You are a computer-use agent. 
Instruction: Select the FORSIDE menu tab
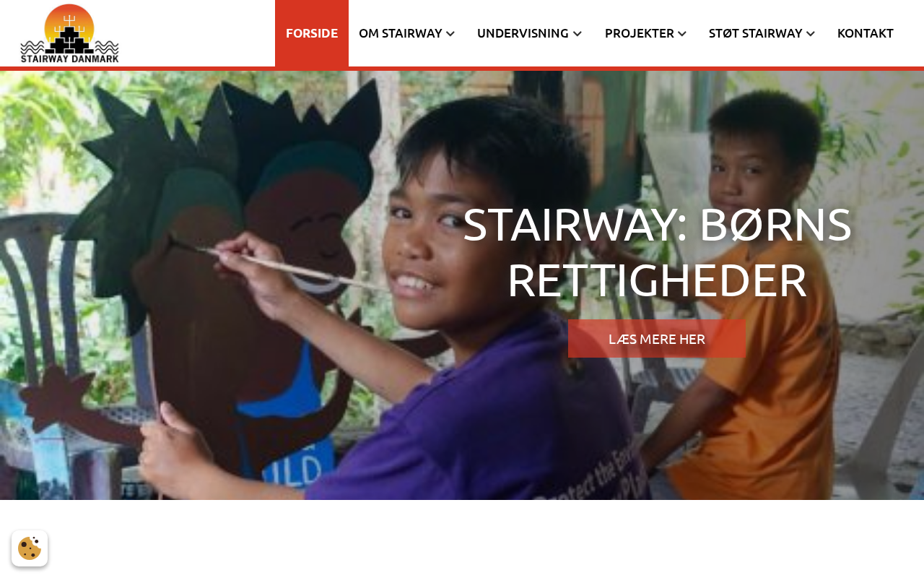click(312, 33)
